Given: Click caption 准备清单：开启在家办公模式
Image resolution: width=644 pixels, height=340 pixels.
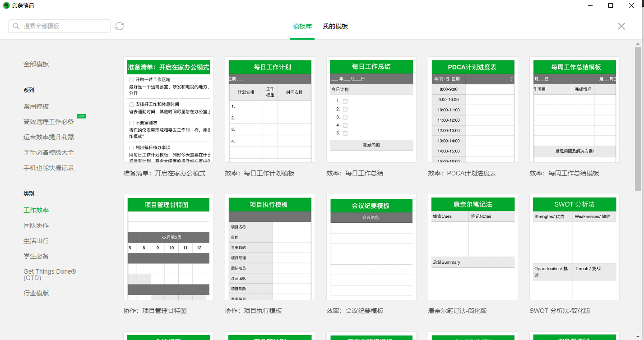Looking at the screenshot, I should 164,173.
